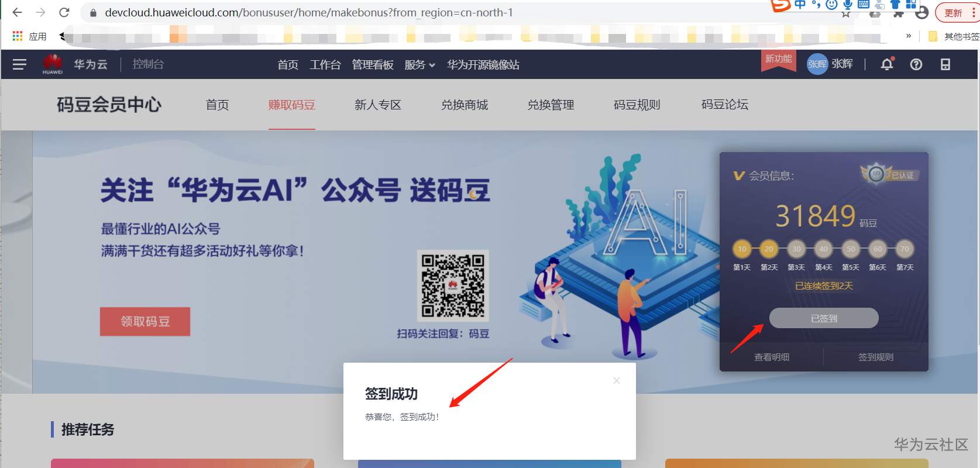
Task: Switch to the 首页 tab in member center
Action: click(217, 105)
